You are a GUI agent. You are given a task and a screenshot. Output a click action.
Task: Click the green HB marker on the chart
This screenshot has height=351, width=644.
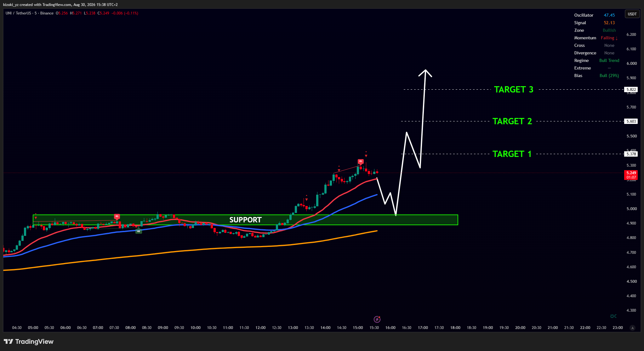click(x=139, y=231)
